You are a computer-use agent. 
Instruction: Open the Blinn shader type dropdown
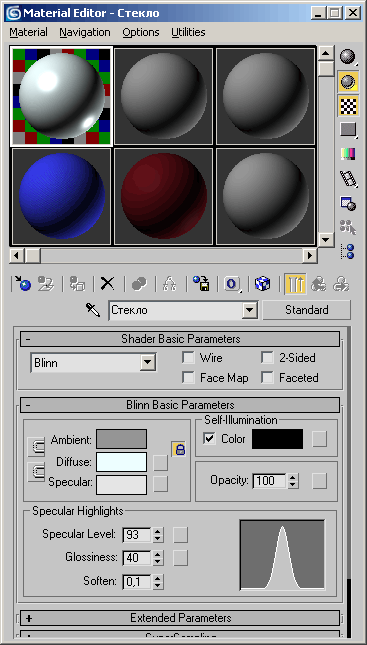pos(147,363)
